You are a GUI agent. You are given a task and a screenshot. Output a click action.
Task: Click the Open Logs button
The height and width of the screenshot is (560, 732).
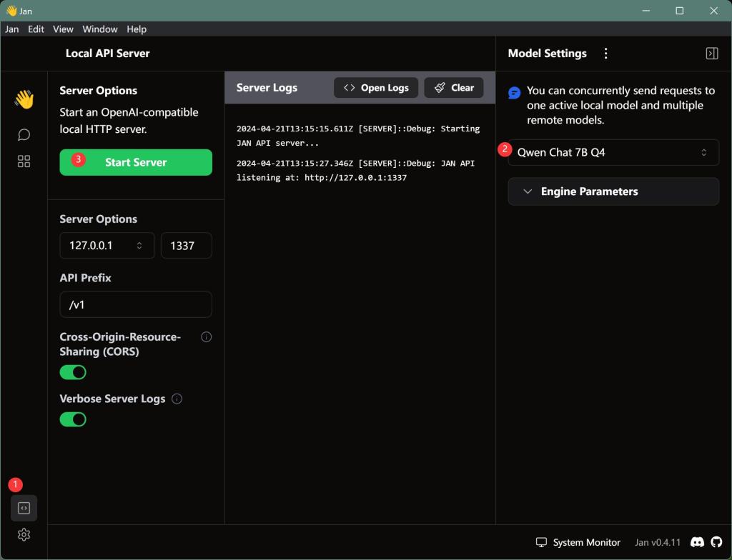pyautogui.click(x=376, y=88)
